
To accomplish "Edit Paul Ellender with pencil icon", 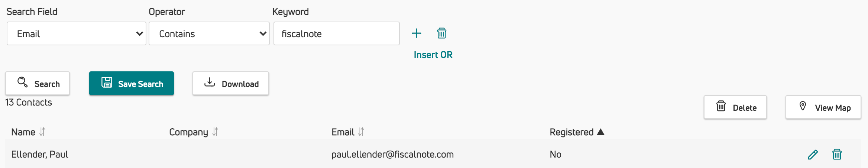I will click(813, 155).
